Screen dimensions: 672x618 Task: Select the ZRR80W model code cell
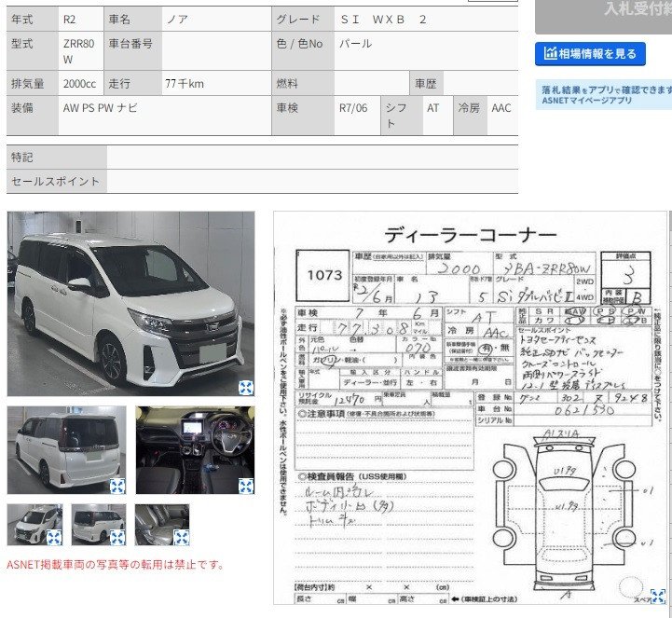(x=80, y=51)
